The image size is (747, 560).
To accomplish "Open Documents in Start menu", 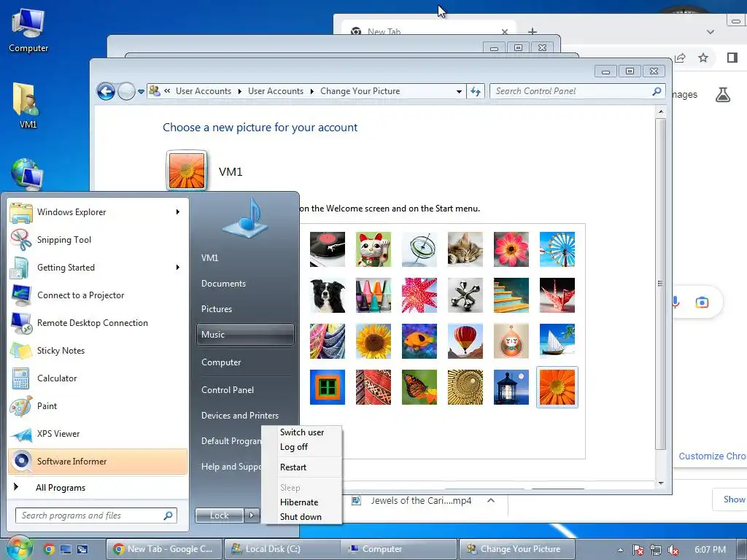I will tap(245, 284).
